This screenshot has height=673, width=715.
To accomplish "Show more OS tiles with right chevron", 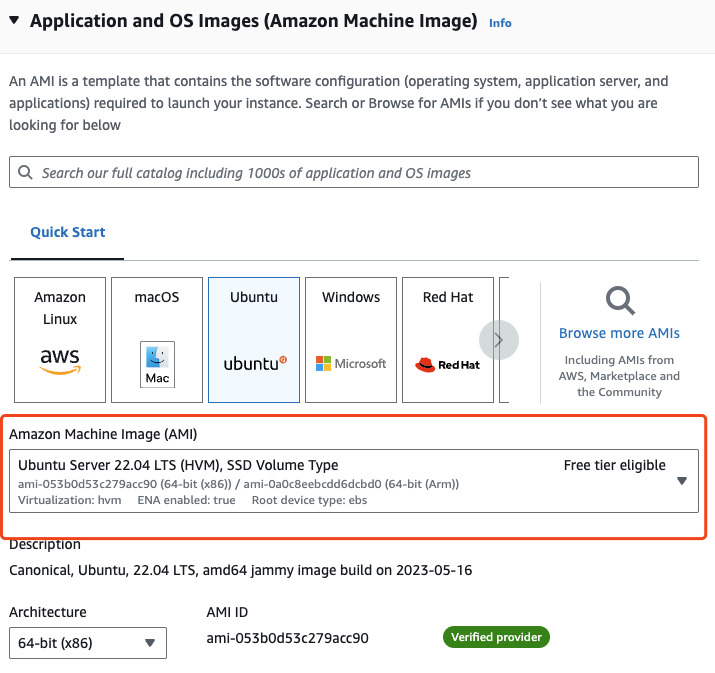I will coord(498,340).
